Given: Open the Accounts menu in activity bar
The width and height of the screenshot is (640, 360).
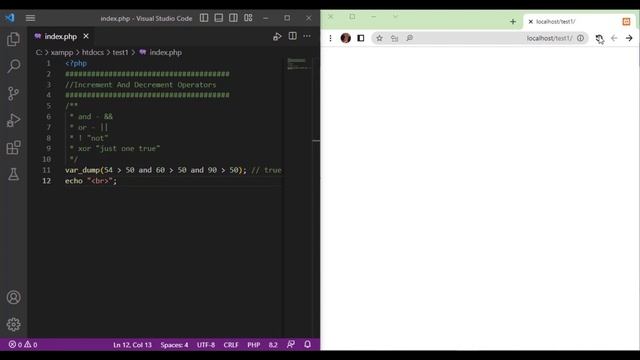Looking at the screenshot, I should (x=13, y=297).
